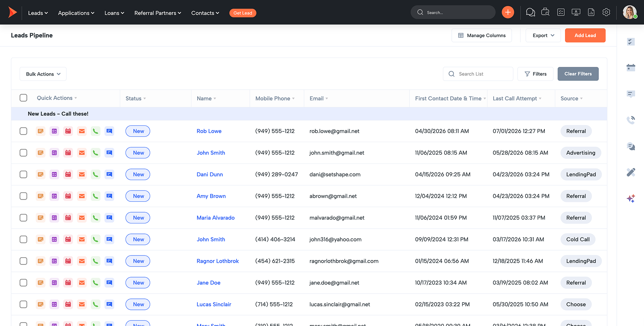Image resolution: width=644 pixels, height=326 pixels.
Task: Open the Referral Partners menu
Action: (158, 13)
